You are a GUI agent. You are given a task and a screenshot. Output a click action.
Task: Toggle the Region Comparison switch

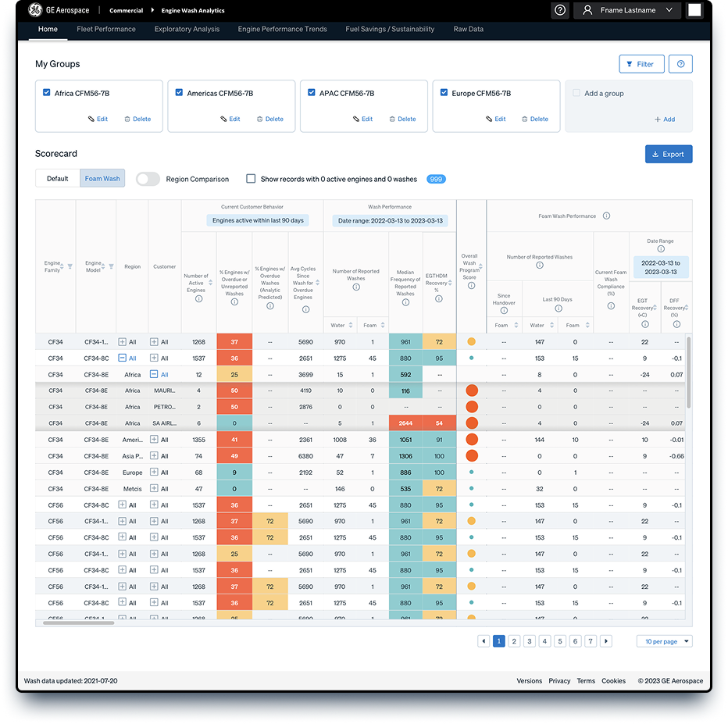pos(148,179)
